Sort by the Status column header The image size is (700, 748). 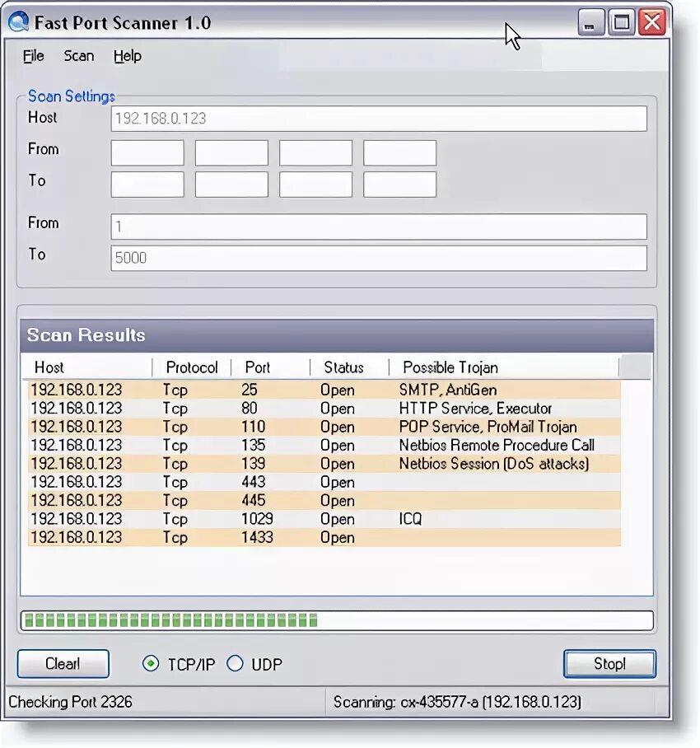[349, 367]
